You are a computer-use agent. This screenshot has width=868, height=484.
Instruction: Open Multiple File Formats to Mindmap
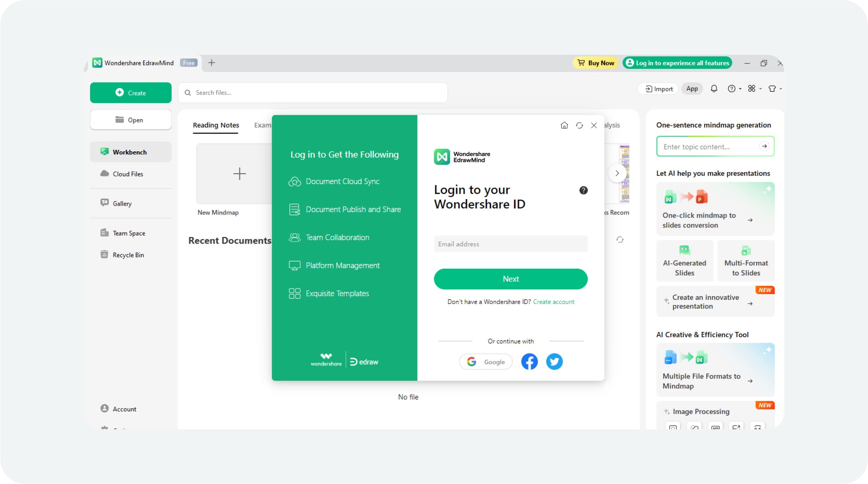click(x=716, y=370)
